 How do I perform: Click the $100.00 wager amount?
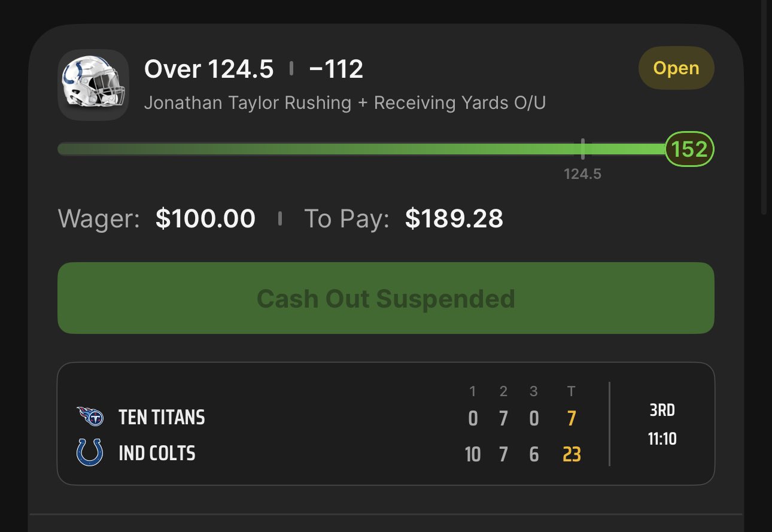[205, 218]
